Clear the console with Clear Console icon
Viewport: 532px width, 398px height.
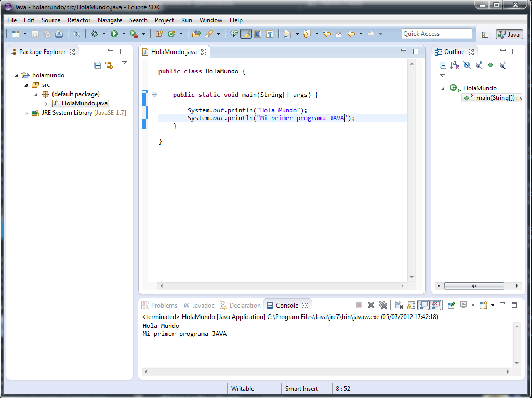[398, 305]
